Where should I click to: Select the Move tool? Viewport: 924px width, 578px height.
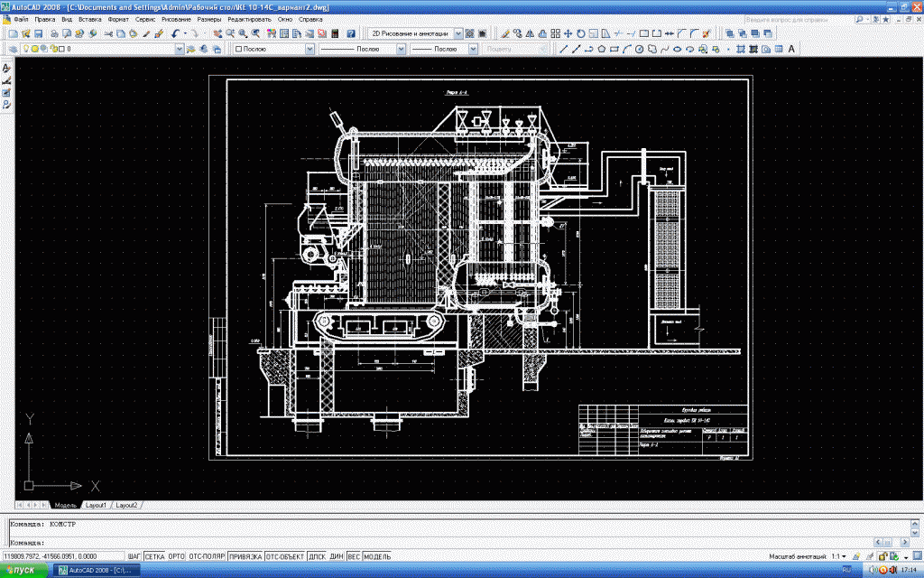568,33
